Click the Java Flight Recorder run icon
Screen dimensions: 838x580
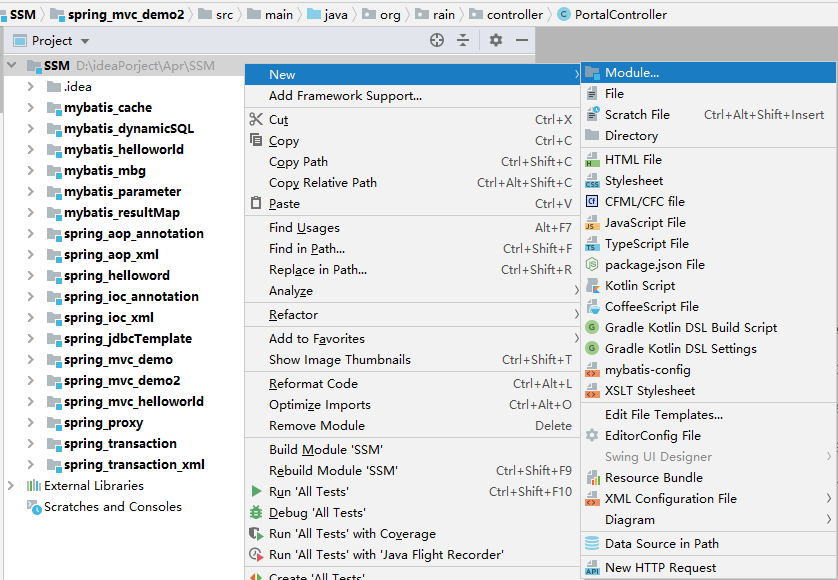click(x=256, y=554)
